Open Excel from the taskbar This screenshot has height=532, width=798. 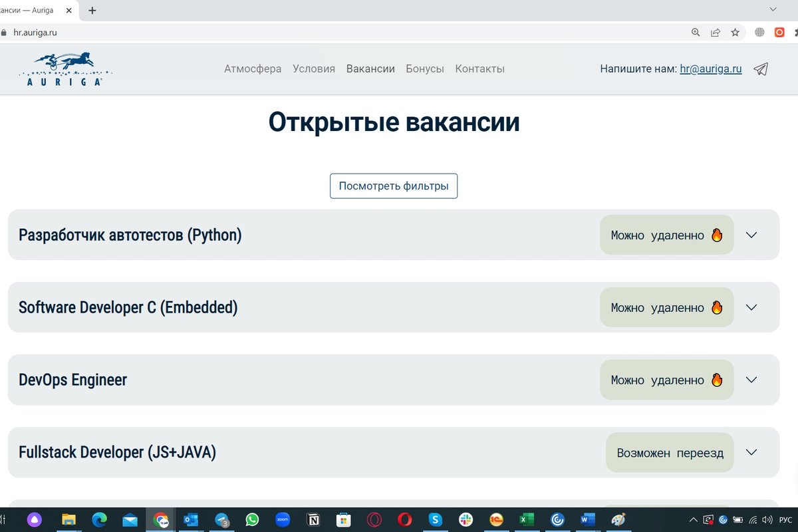[527, 519]
